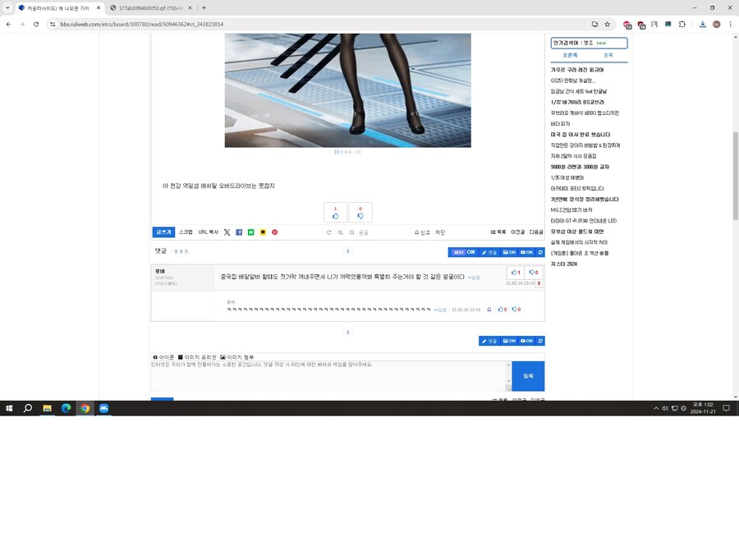739x560 pixels.
Task: Turn off the 동영상 ON video toggle
Action: pyautogui.click(x=526, y=253)
